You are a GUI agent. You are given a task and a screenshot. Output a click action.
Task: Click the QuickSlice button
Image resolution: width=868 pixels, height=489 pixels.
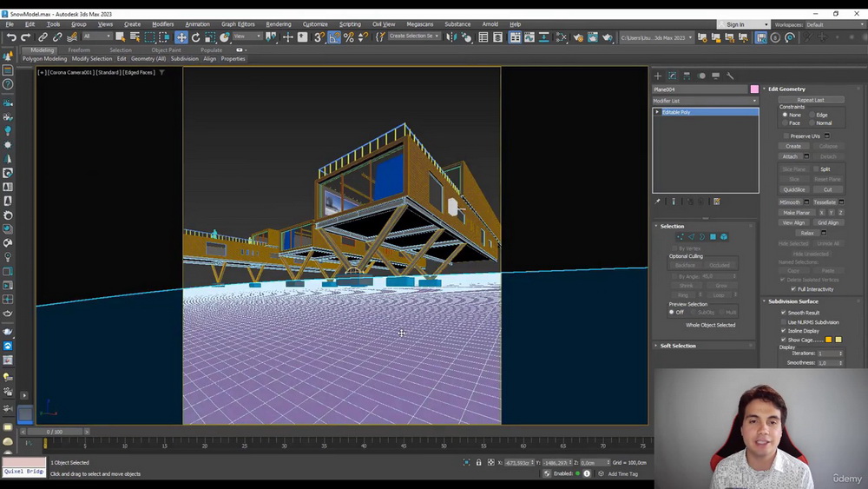[793, 189]
